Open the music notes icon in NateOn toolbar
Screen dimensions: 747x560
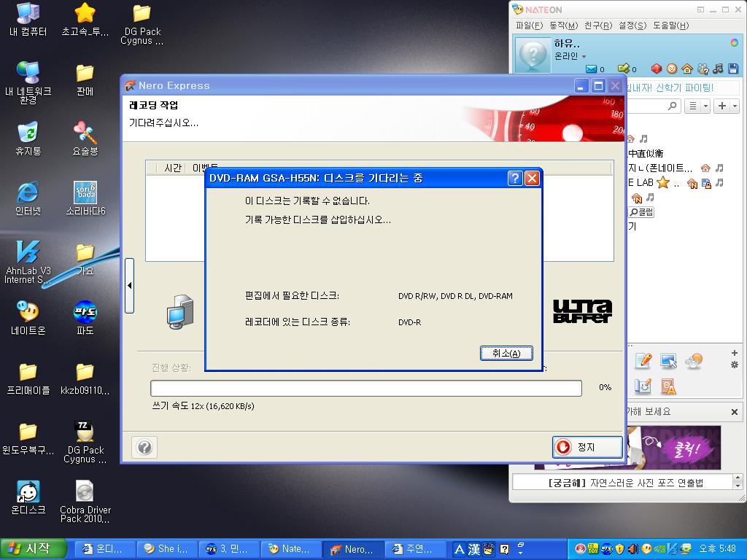point(718,69)
